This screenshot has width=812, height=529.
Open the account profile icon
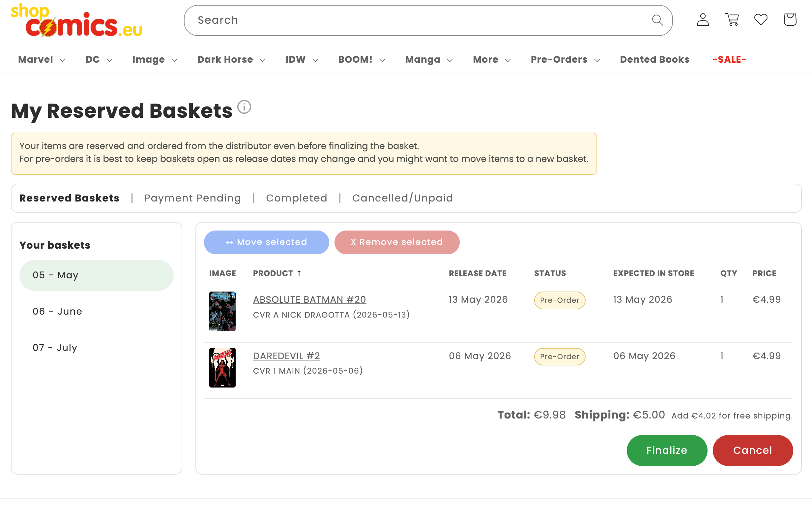703,20
